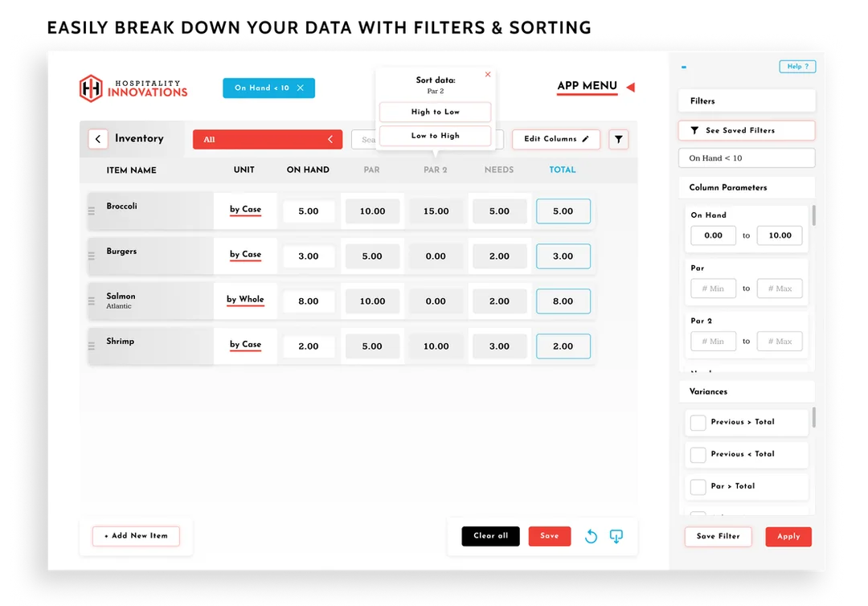The width and height of the screenshot is (868, 606).
Task: Edit Burgers On Hand value 3.00
Action: (x=309, y=256)
